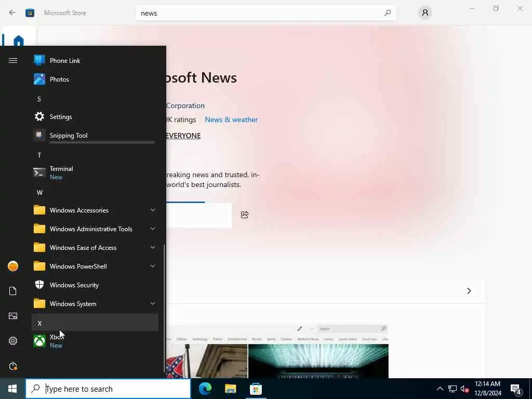
Task: Launch the Xbox app
Action: (x=95, y=341)
